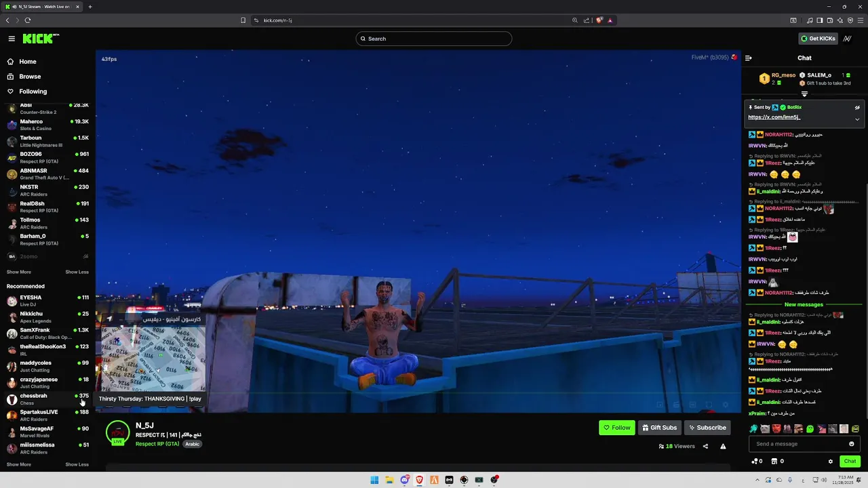Open SamXFrank recommended channel

click(x=47, y=333)
